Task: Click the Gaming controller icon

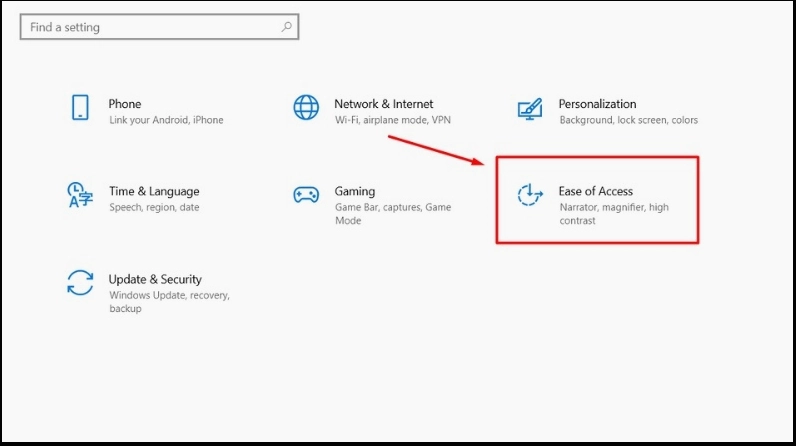Action: pyautogui.click(x=305, y=194)
